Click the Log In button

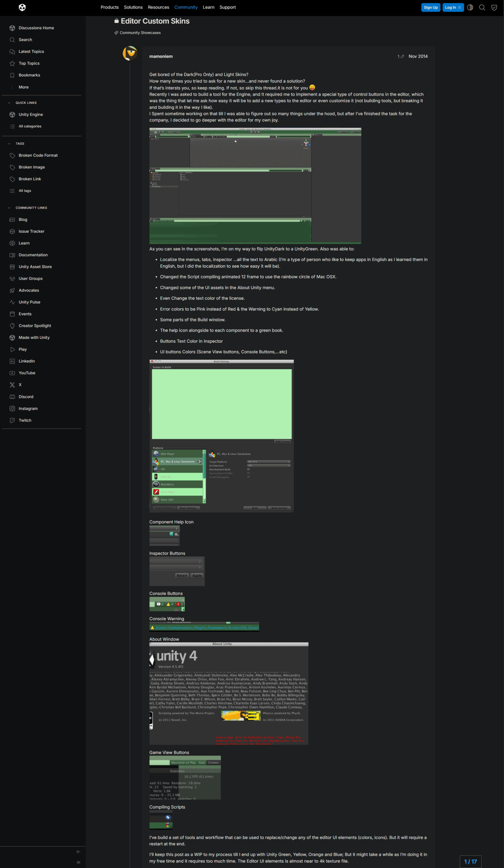[x=453, y=7]
